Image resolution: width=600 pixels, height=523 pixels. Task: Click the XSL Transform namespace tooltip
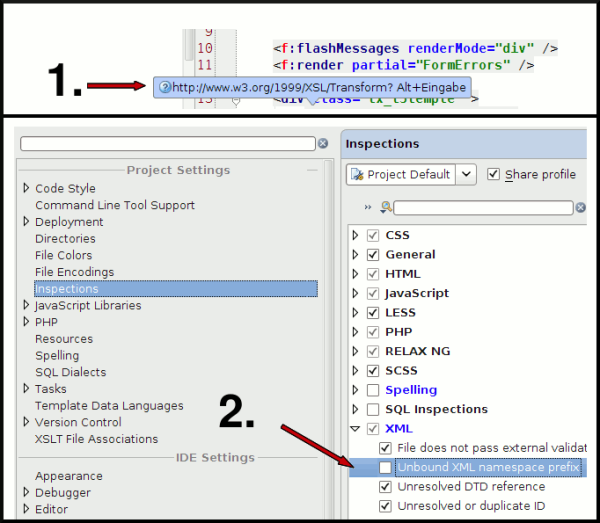tap(312, 87)
